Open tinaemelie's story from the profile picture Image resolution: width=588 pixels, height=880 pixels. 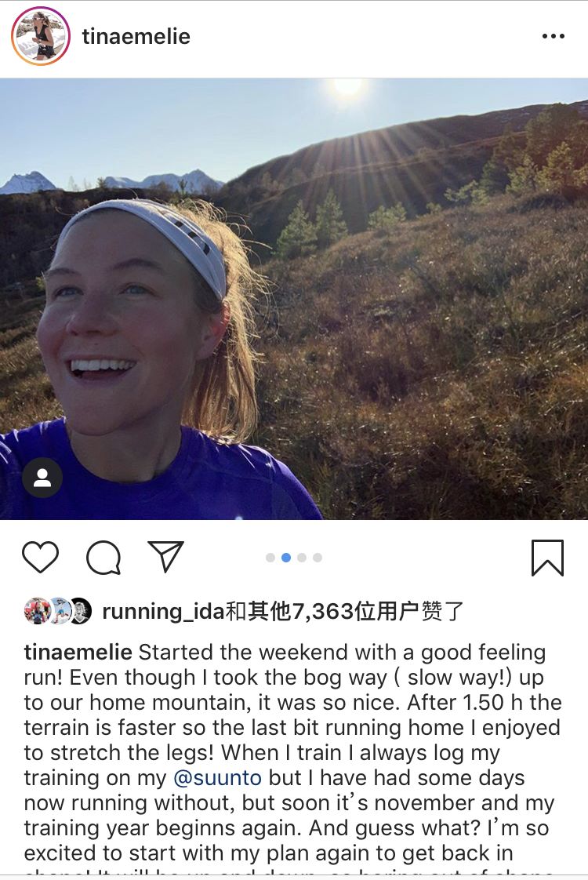pyautogui.click(x=41, y=37)
